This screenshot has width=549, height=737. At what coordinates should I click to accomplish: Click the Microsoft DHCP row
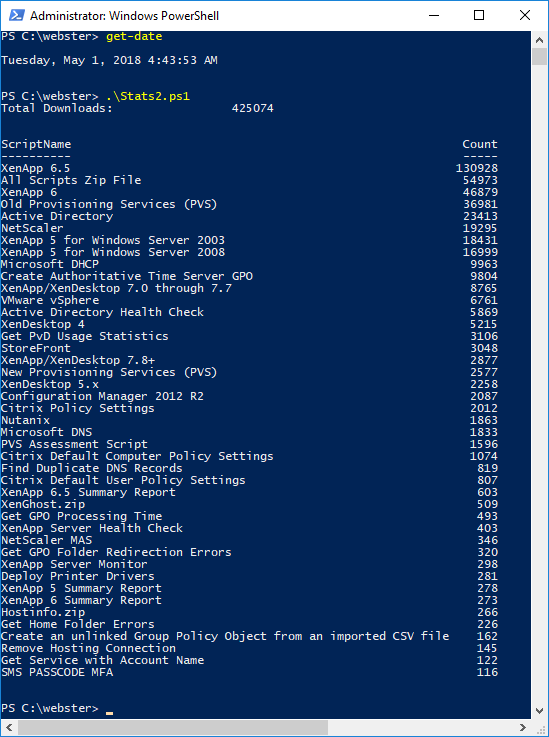[x=249, y=264]
